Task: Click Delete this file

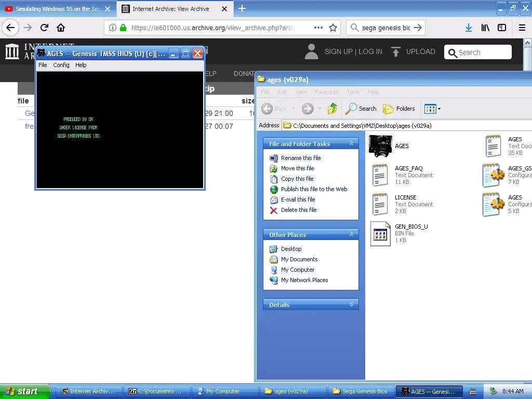Action: pyautogui.click(x=299, y=210)
